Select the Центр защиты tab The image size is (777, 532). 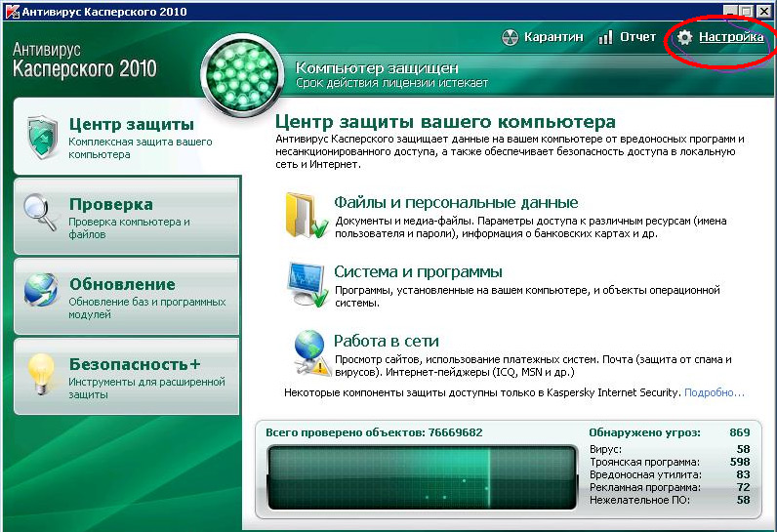tap(127, 137)
